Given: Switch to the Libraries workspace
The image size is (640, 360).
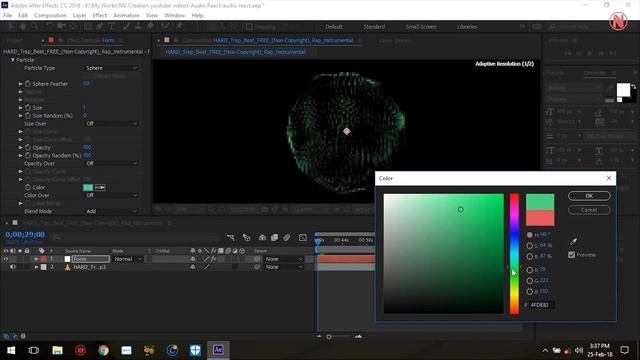Looking at the screenshot, I should tap(467, 27).
